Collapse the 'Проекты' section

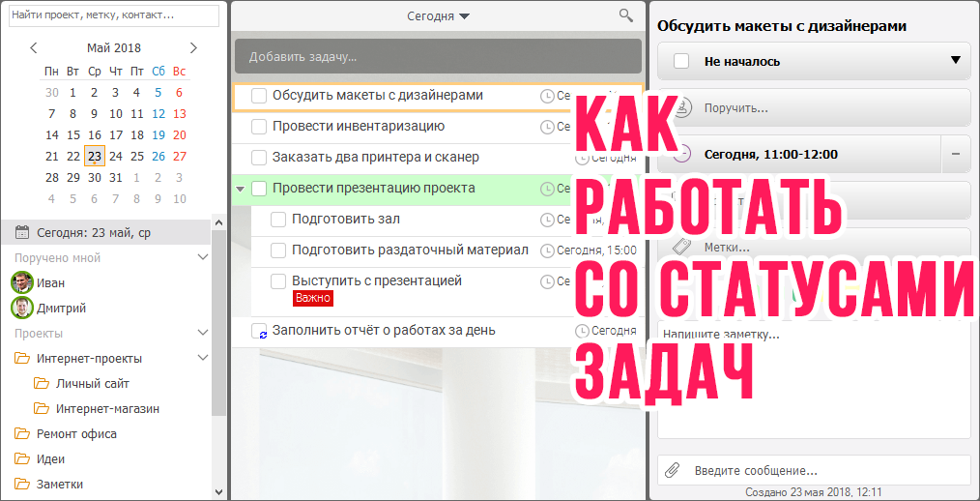coord(203,332)
